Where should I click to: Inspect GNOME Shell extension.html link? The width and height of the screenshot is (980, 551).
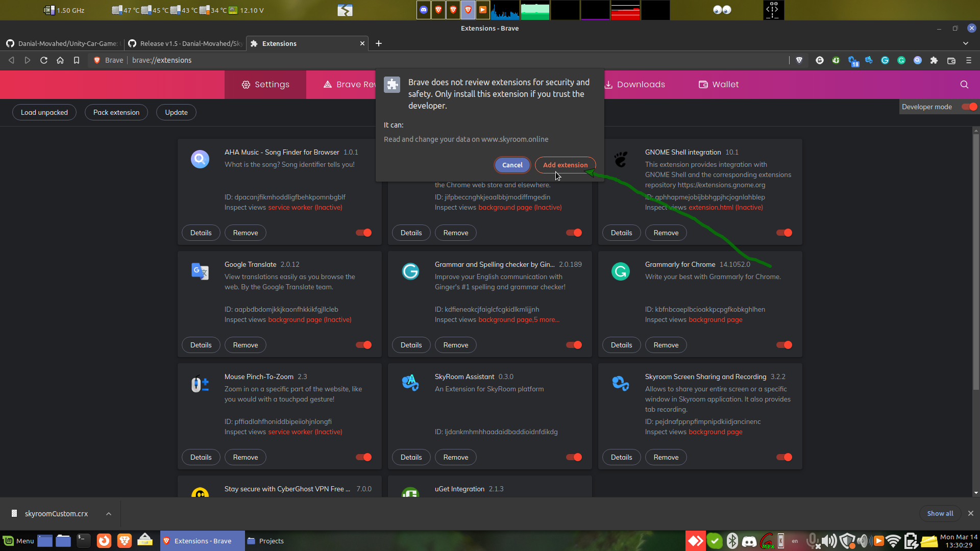(726, 207)
